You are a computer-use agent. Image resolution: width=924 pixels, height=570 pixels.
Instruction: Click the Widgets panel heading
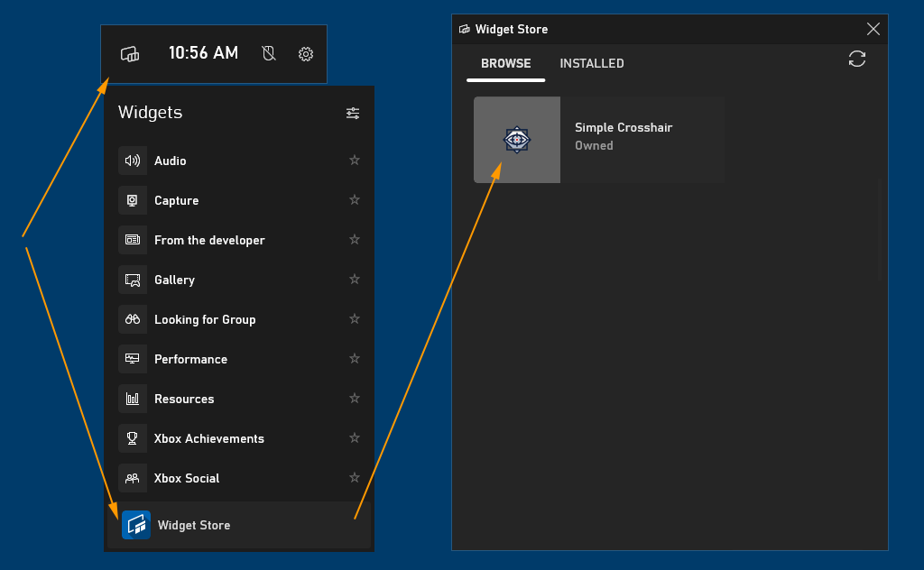[x=151, y=113]
